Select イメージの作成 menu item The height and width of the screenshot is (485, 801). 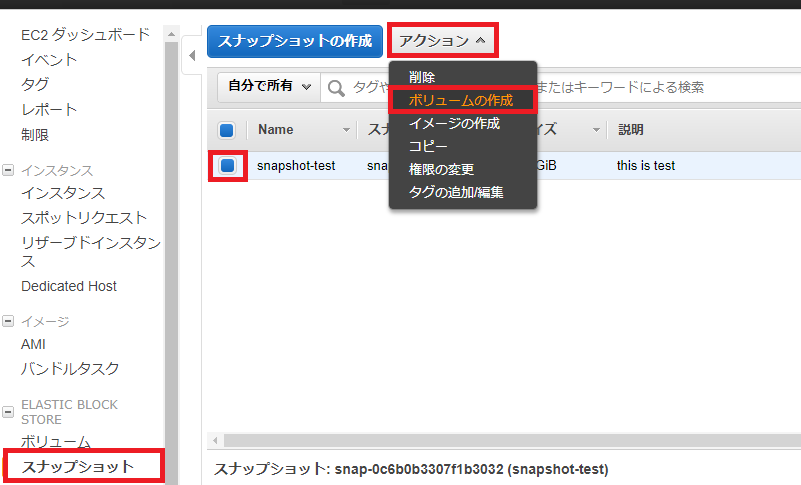[454, 123]
